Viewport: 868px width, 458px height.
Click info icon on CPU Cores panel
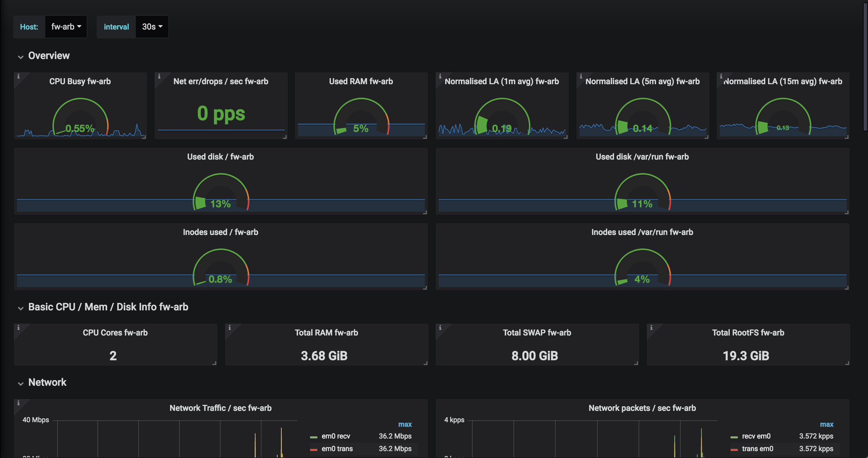[18, 328]
